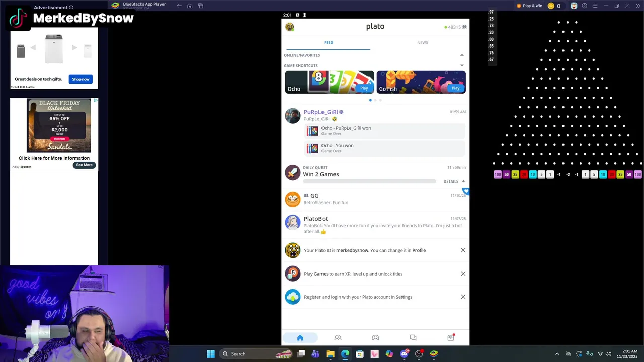Screen dimensions: 644x362
Task: Click the Win 2 Games progress bar
Action: (370, 181)
